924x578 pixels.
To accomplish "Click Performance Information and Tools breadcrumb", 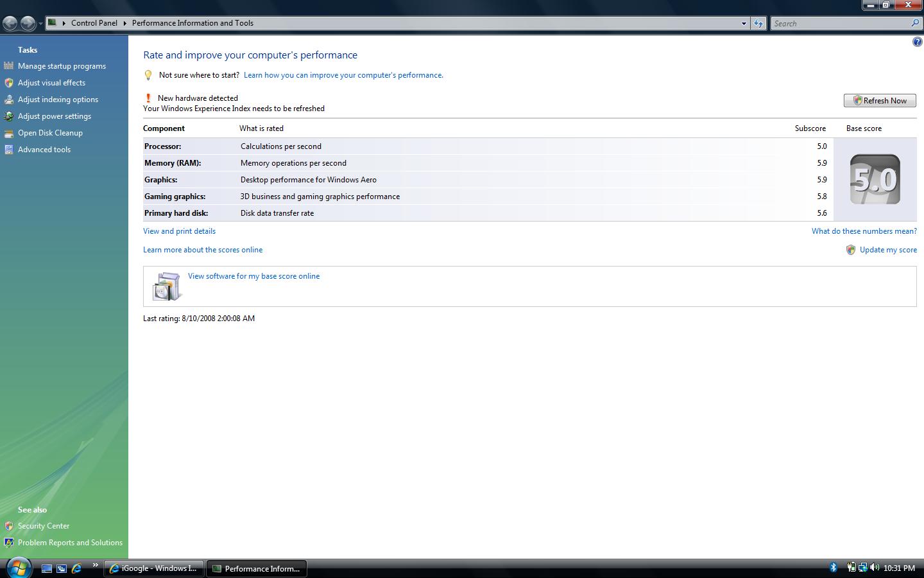I will tap(193, 23).
